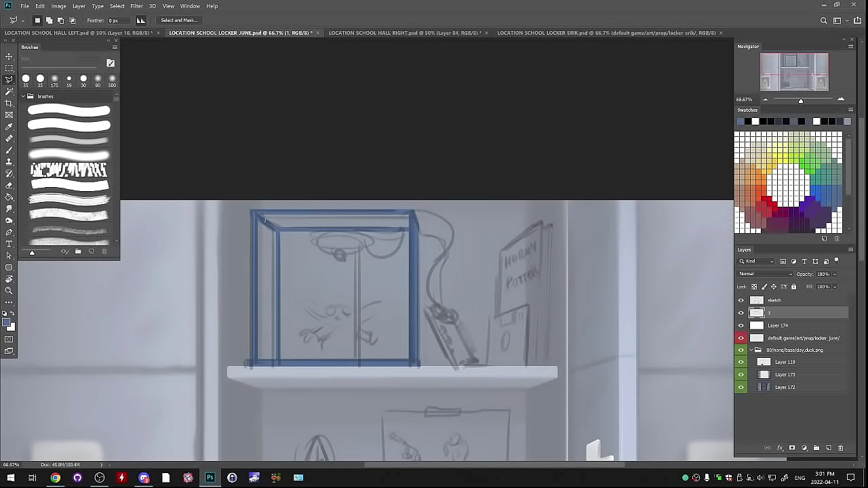Click the foreground color swatch
This screenshot has width=868, height=488.
[x=6, y=323]
